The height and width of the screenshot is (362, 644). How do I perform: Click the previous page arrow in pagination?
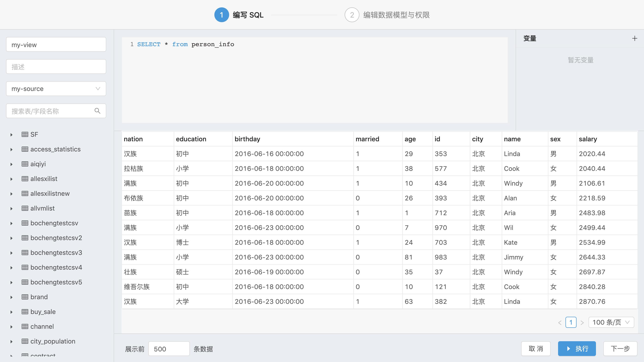click(x=559, y=322)
